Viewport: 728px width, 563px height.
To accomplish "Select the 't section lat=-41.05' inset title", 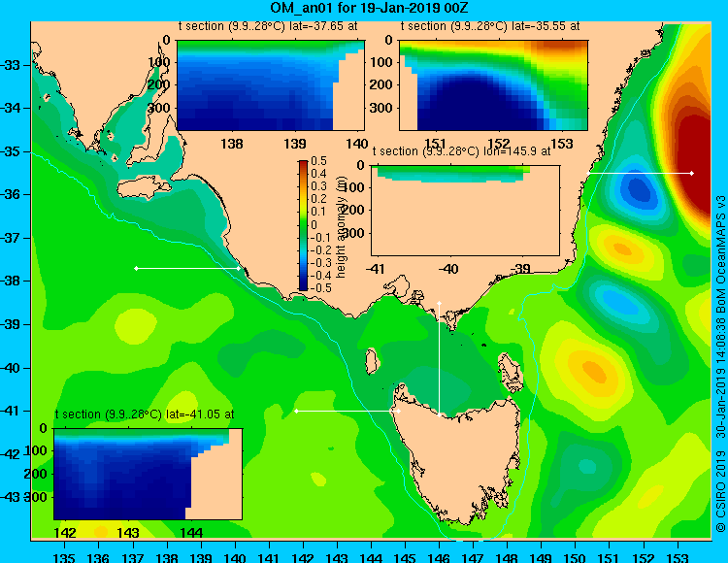I will pos(145,414).
